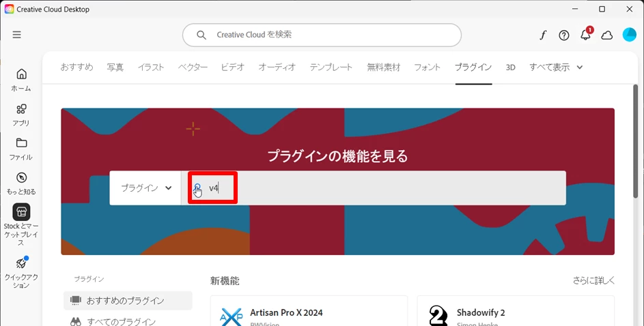
Task: Maximize the Creative Cloud Desktop window
Action: click(x=602, y=9)
